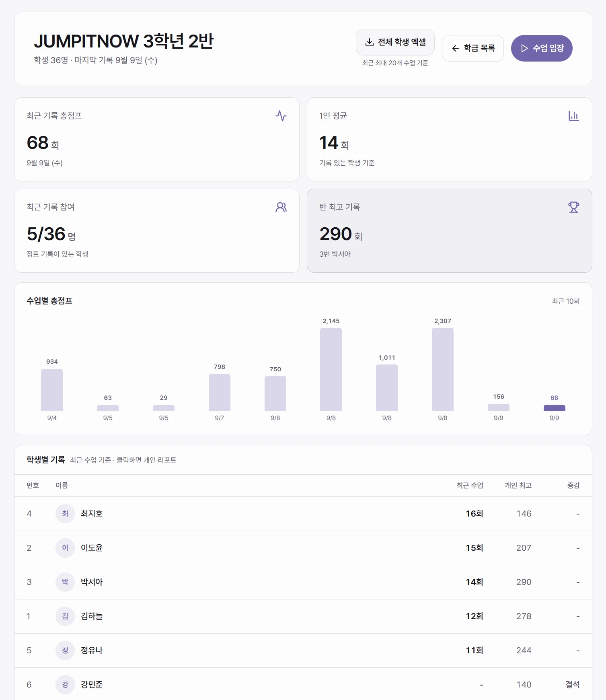Go back via 학급 목록 button

coord(473,48)
